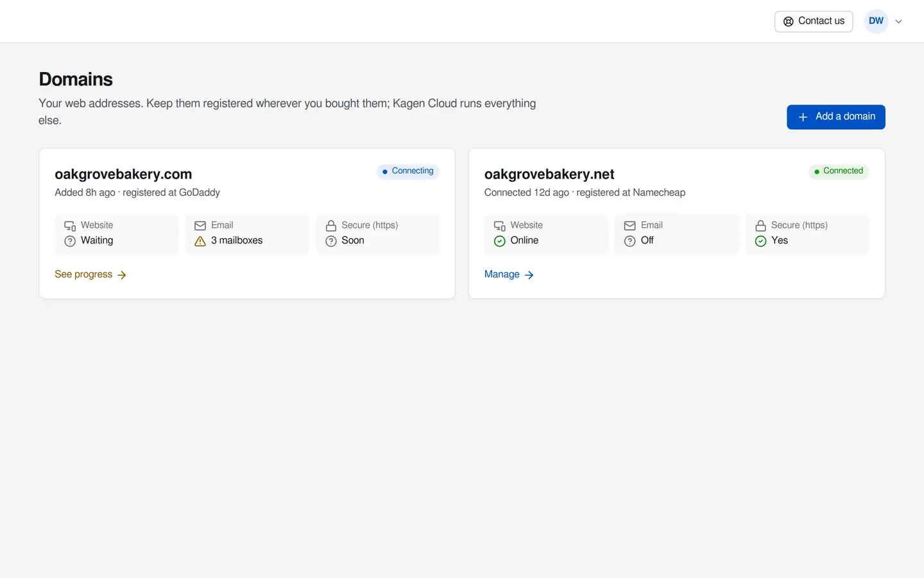Open the Manage link for oakgrovebakery.net
Image resolution: width=924 pixels, height=578 pixels.
(509, 274)
